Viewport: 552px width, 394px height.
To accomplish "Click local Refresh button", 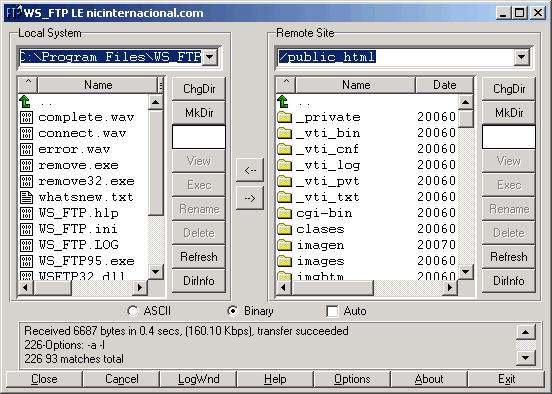I will [199, 257].
